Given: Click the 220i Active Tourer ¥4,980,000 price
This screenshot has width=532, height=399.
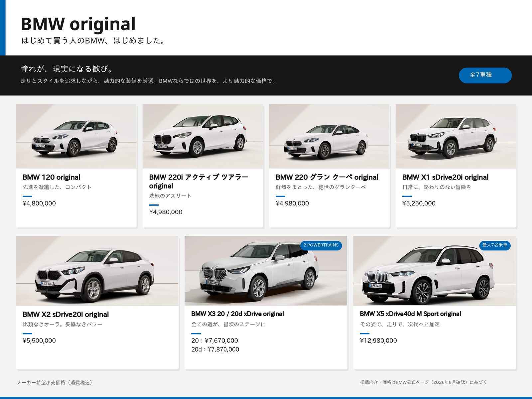Looking at the screenshot, I should tap(166, 212).
